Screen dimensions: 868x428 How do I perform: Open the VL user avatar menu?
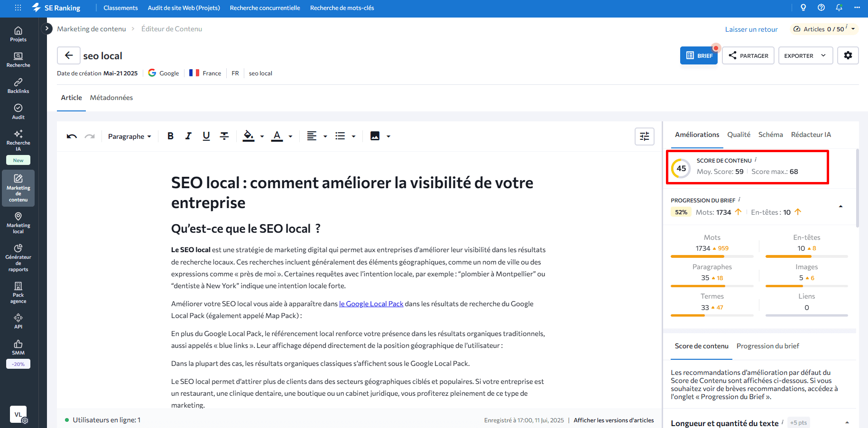(x=18, y=414)
